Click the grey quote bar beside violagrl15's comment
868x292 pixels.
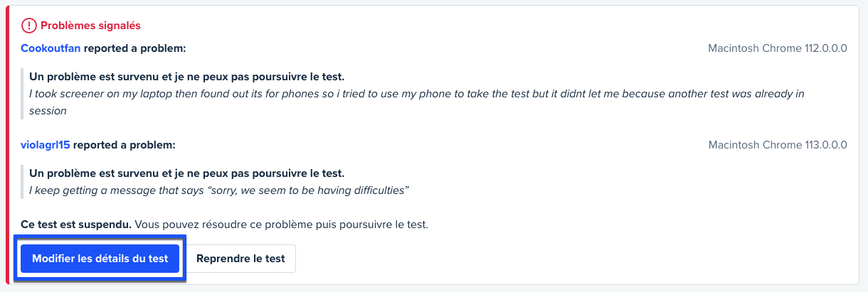23,182
